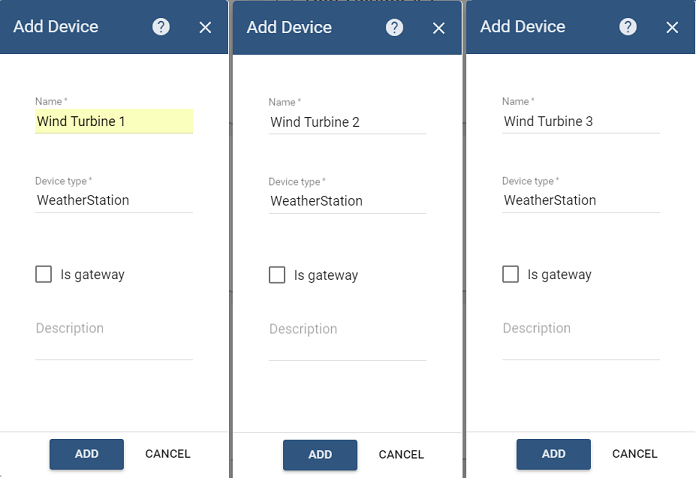Enable Is gateway for Wind Turbine 3
Screen dimensions: 696x478
coord(511,274)
